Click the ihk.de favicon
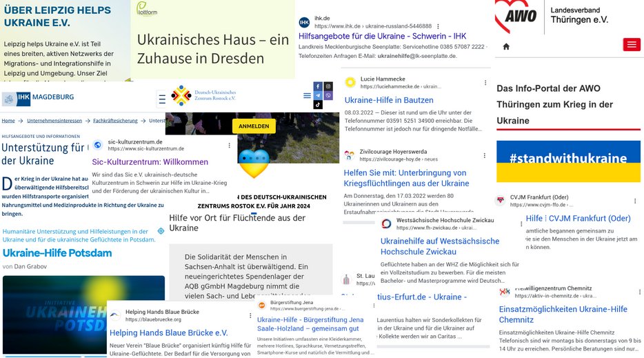This screenshot has width=644, height=358. pos(304,22)
